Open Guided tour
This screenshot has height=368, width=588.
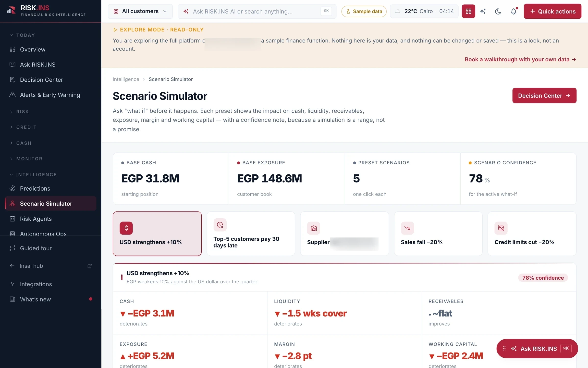[50, 248]
